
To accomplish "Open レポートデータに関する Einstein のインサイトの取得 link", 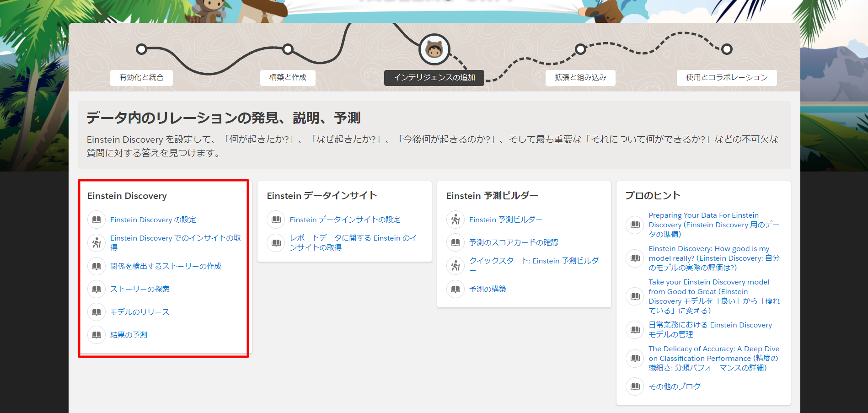I will coord(353,242).
